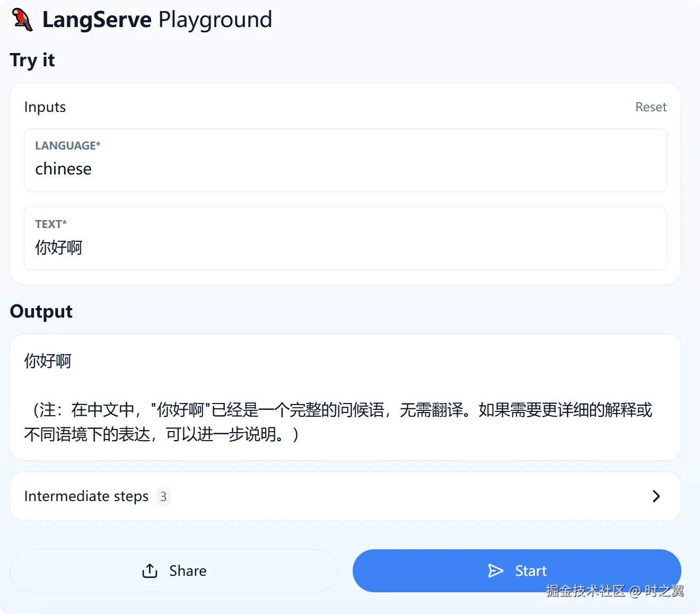Click the upload icon inside the Share button

point(150,571)
